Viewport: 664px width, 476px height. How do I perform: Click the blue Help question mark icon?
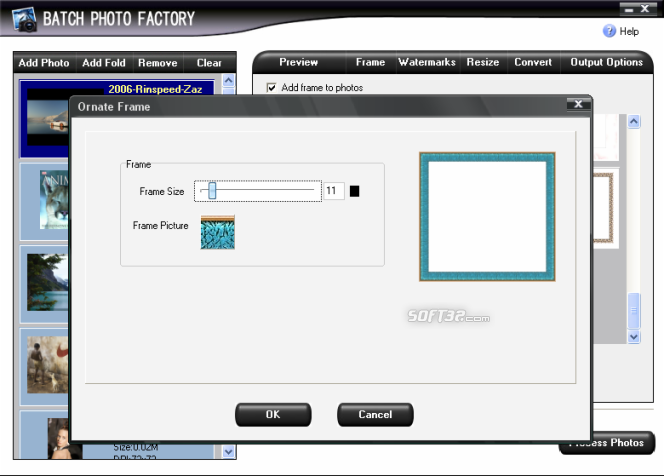tap(609, 31)
